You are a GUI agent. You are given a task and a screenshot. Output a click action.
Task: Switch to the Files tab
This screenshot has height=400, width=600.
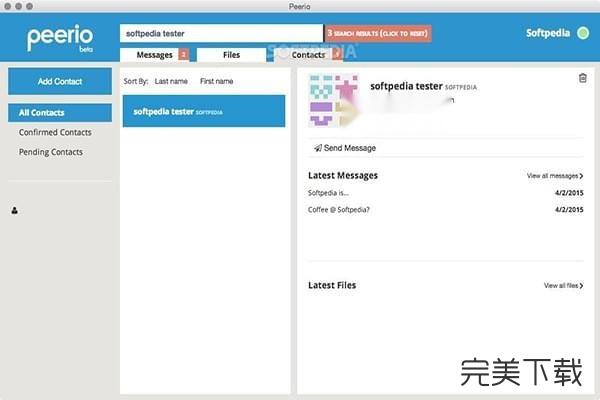pos(232,55)
